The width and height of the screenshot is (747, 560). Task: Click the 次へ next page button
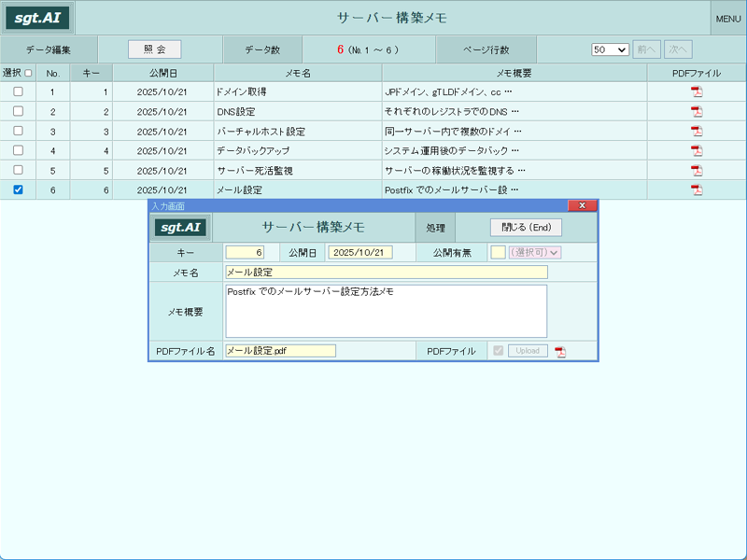pos(678,49)
